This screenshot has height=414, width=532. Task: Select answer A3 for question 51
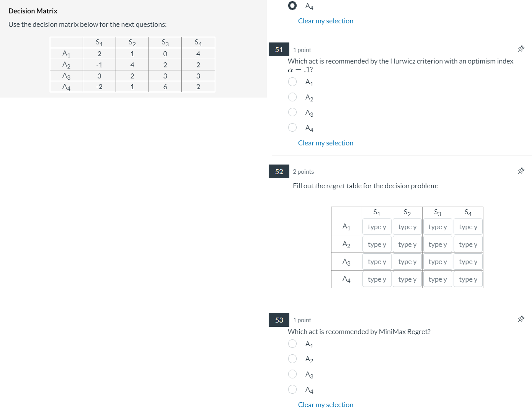click(x=292, y=112)
